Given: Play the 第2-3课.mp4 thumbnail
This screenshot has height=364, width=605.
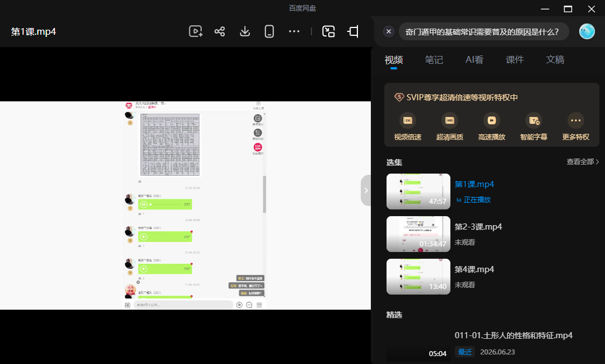Looking at the screenshot, I should click(x=418, y=234).
